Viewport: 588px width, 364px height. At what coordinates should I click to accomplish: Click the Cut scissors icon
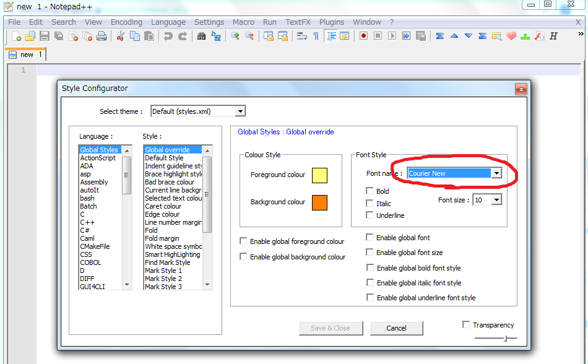[x=120, y=37]
